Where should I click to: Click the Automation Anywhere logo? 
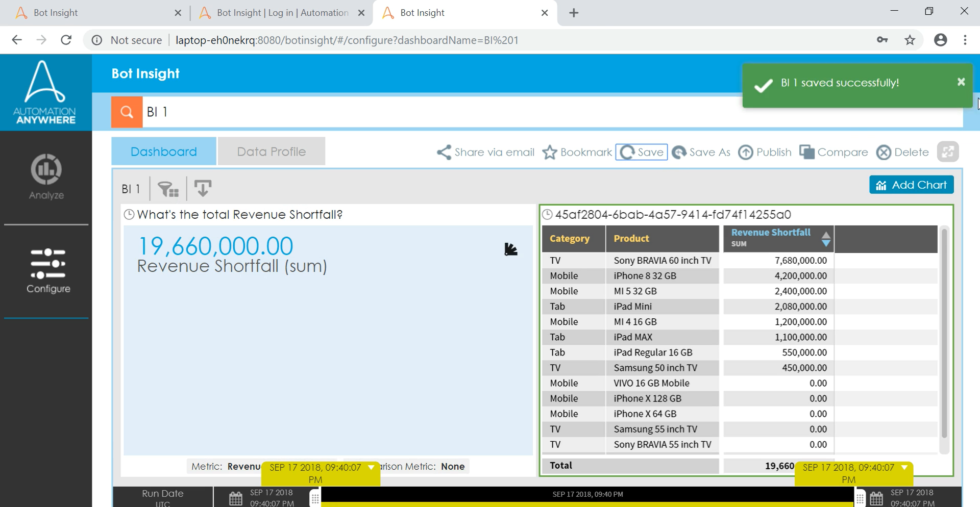pos(45,92)
